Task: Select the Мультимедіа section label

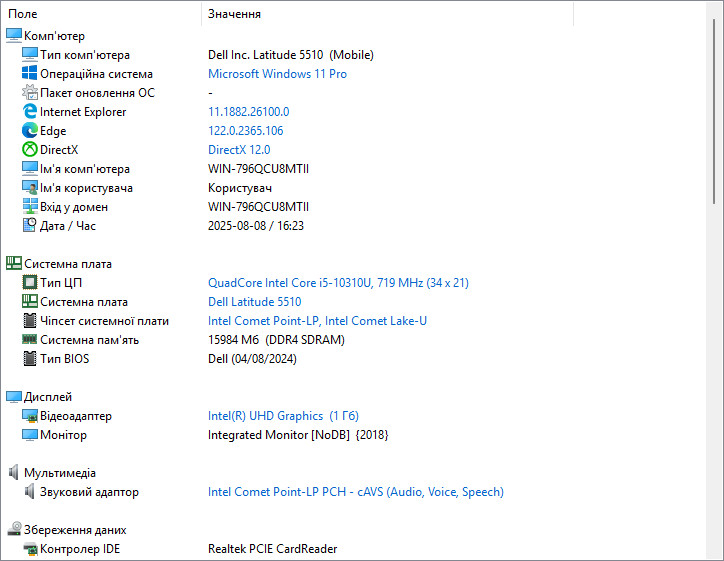Action: [x=60, y=473]
